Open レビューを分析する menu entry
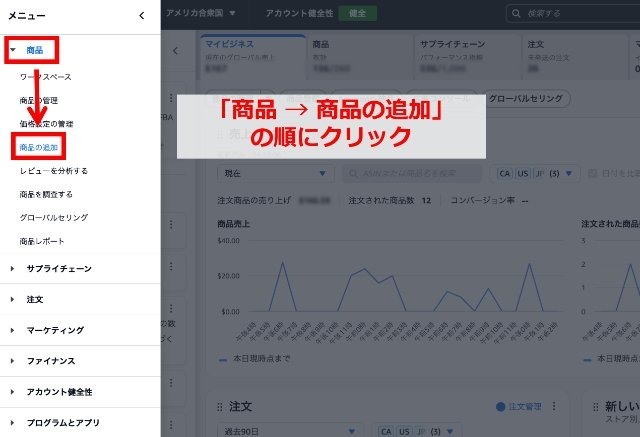Screen dimensions: 640x437 54,171
